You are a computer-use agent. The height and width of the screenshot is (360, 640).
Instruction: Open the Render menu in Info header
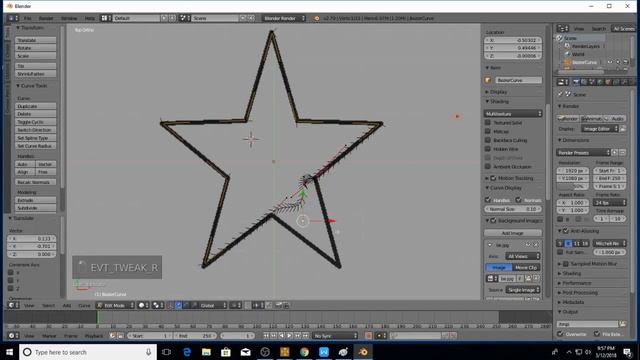click(46, 18)
